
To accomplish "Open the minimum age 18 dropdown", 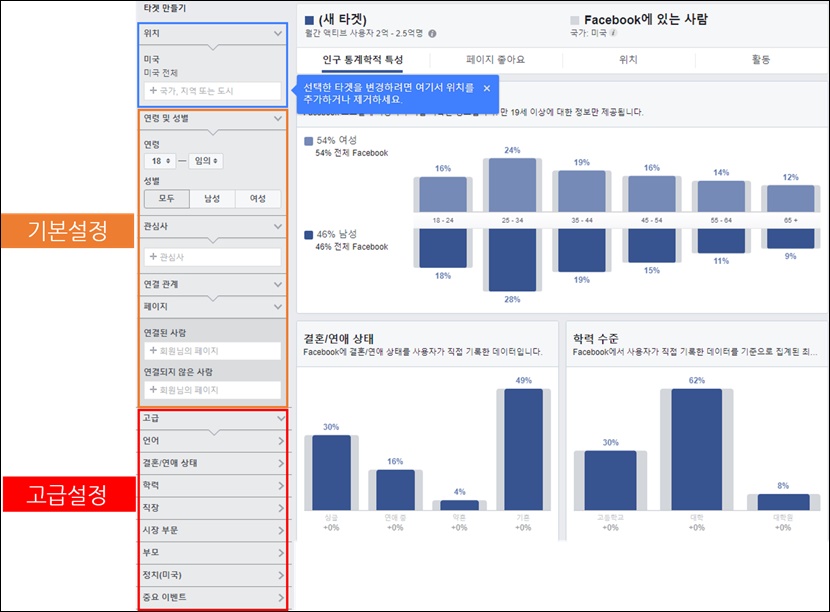I will (160, 161).
